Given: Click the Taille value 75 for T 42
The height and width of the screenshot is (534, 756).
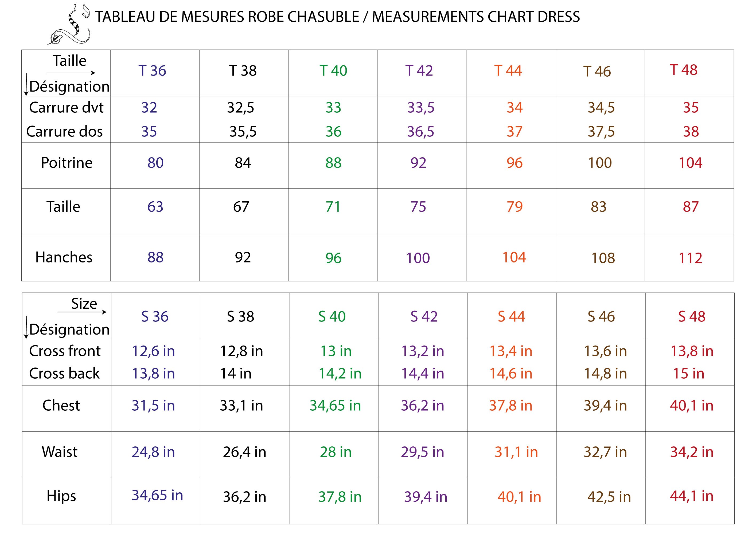Looking at the screenshot, I should [418, 207].
